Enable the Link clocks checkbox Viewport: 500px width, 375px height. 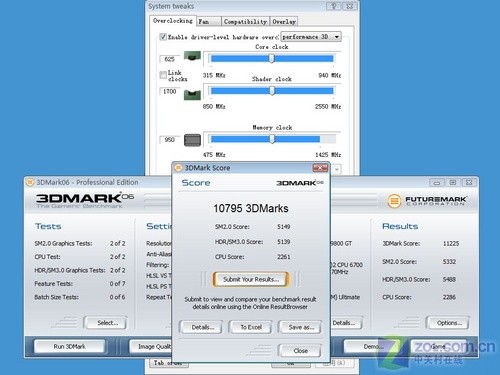(163, 75)
